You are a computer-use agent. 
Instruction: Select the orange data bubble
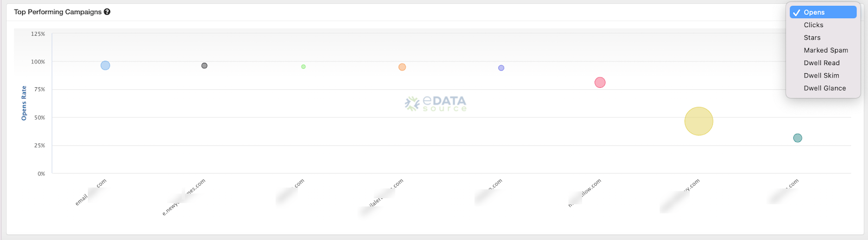click(402, 67)
